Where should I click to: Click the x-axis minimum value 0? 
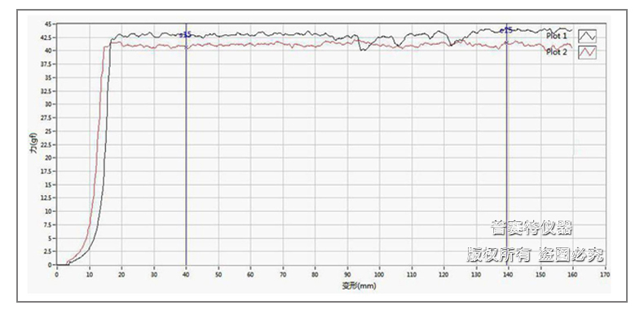click(57, 274)
